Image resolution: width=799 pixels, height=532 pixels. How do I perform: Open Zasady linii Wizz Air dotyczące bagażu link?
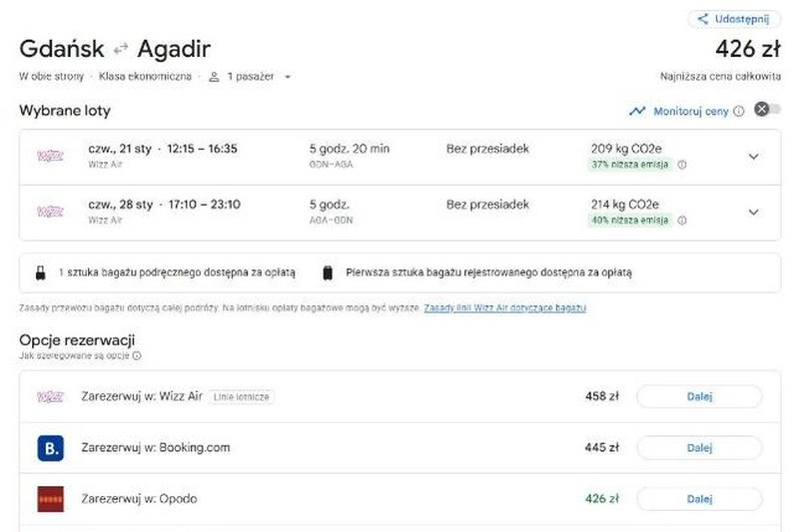click(x=504, y=308)
